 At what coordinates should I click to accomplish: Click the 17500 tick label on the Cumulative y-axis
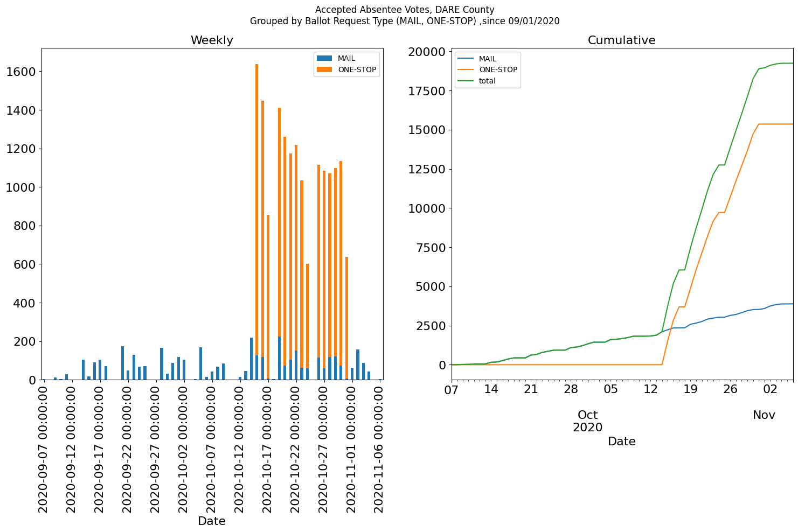point(427,91)
